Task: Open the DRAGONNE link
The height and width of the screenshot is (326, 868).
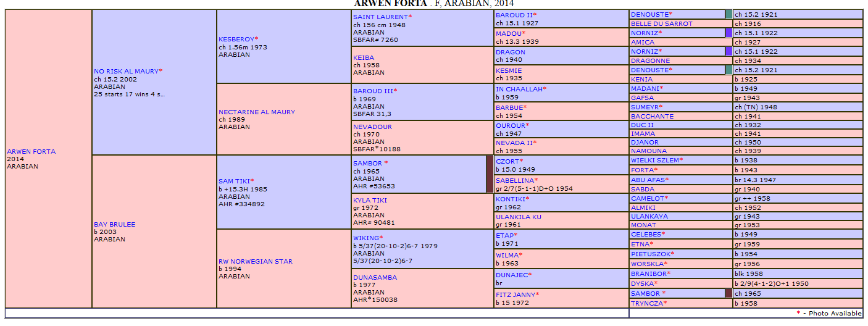Action: tap(650, 61)
